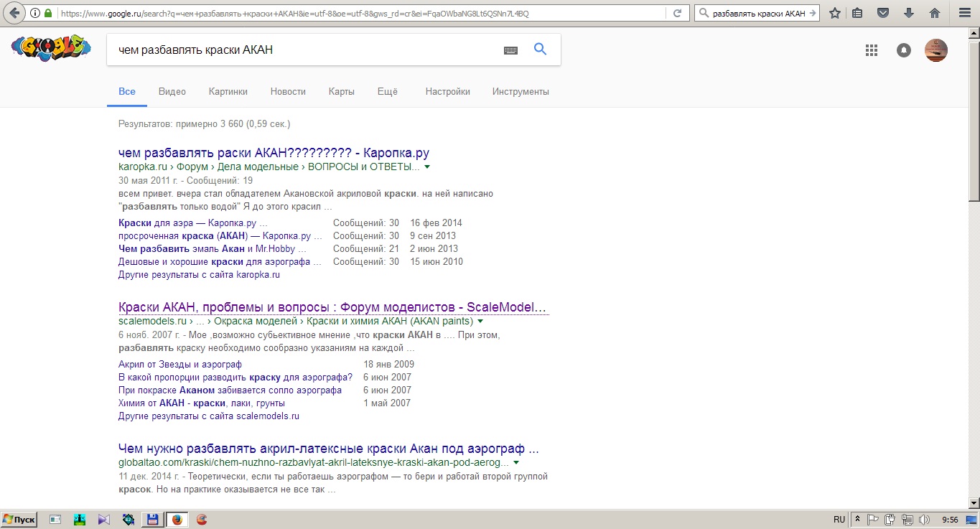
Task: Open the Google apps grid
Action: pyautogui.click(x=872, y=50)
